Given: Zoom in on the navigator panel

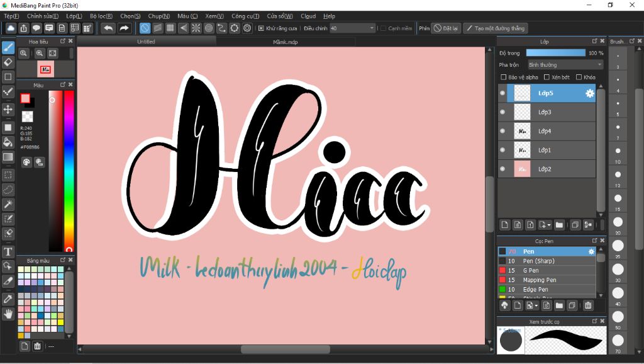Looking at the screenshot, I should pos(40,53).
